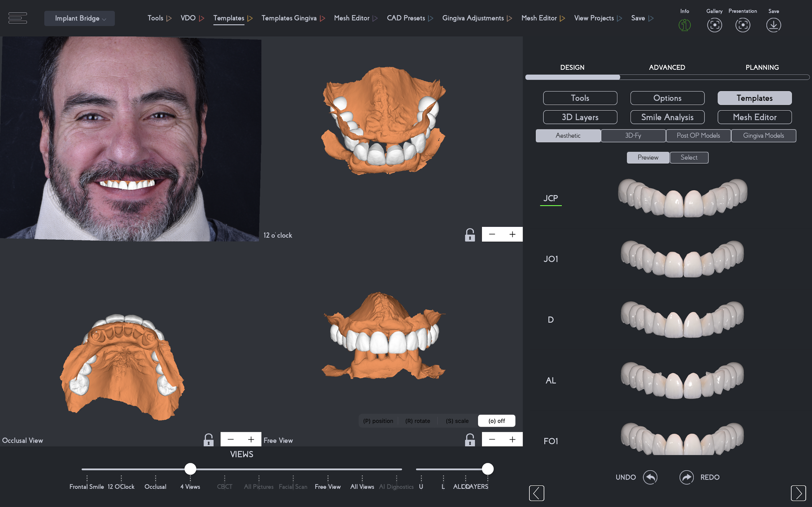The image size is (812, 507).
Task: Expand the VDO workflow step arrow
Action: [x=201, y=18]
